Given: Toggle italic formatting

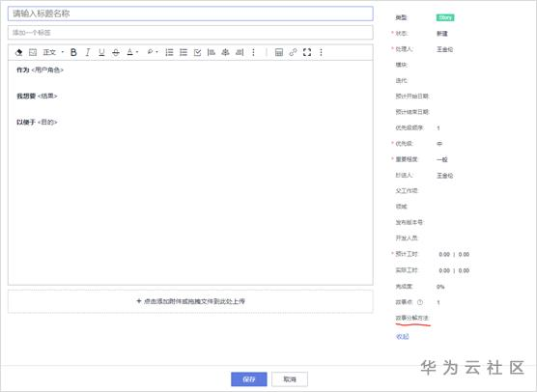Looking at the screenshot, I should 88,52.
